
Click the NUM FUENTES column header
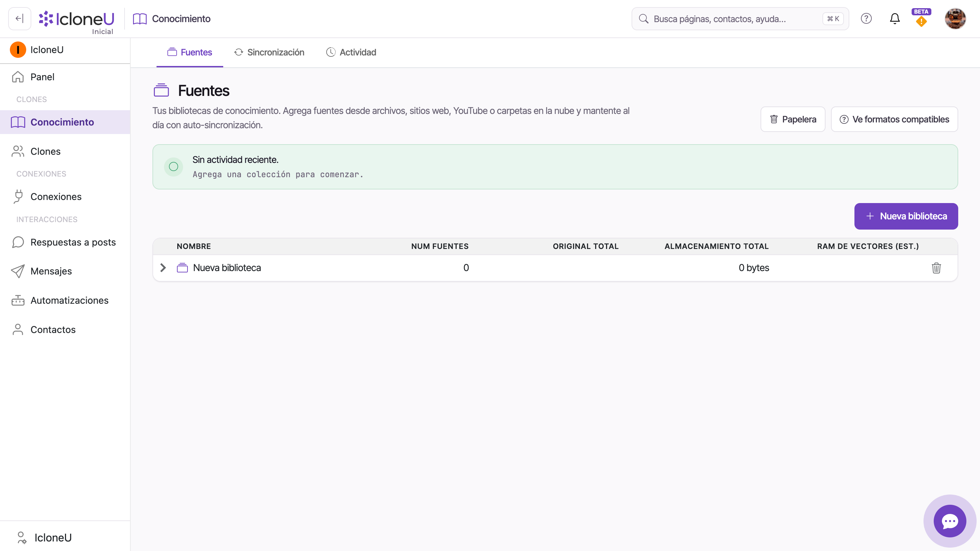point(440,246)
